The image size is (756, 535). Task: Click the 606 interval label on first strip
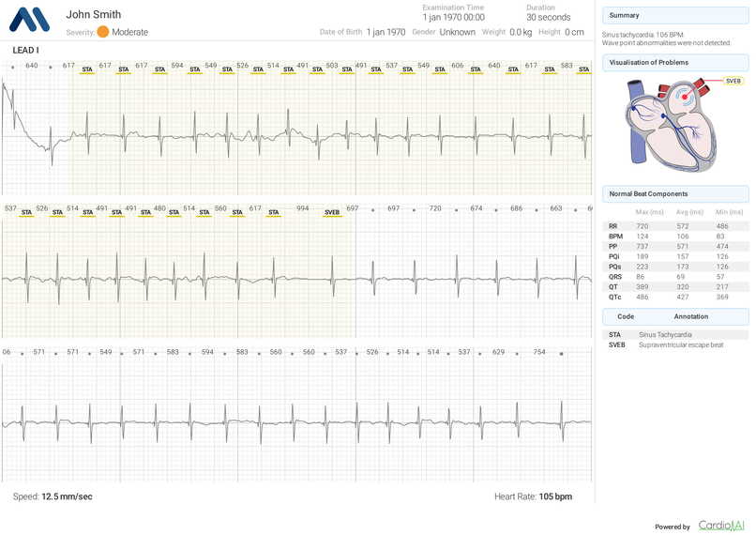point(457,65)
